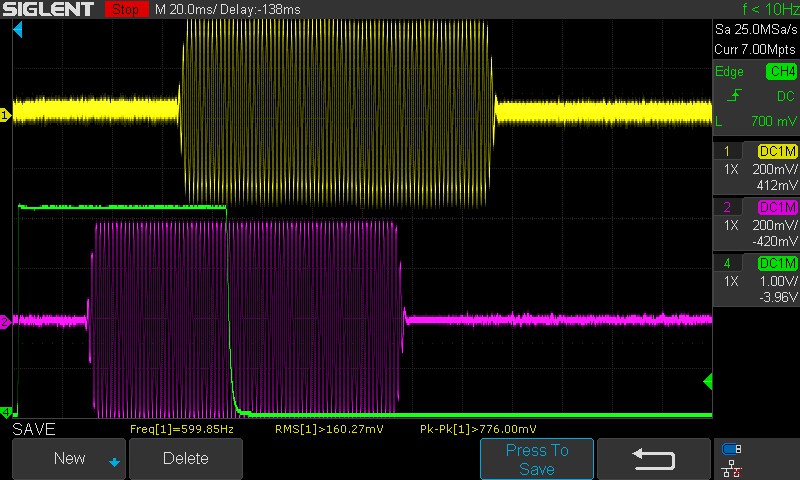
Task: Click the return back arrow button
Action: pyautogui.click(x=654, y=459)
